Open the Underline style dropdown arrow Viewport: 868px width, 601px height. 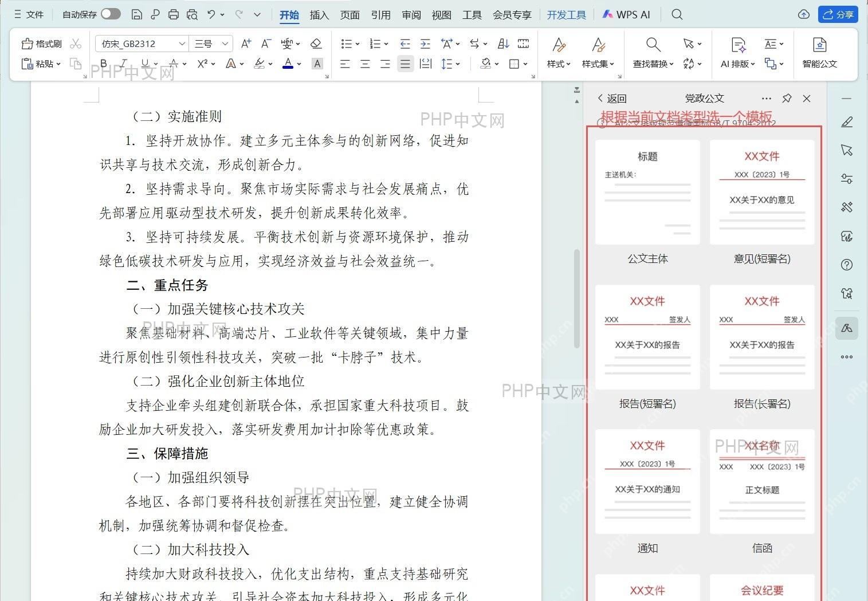[x=155, y=64]
